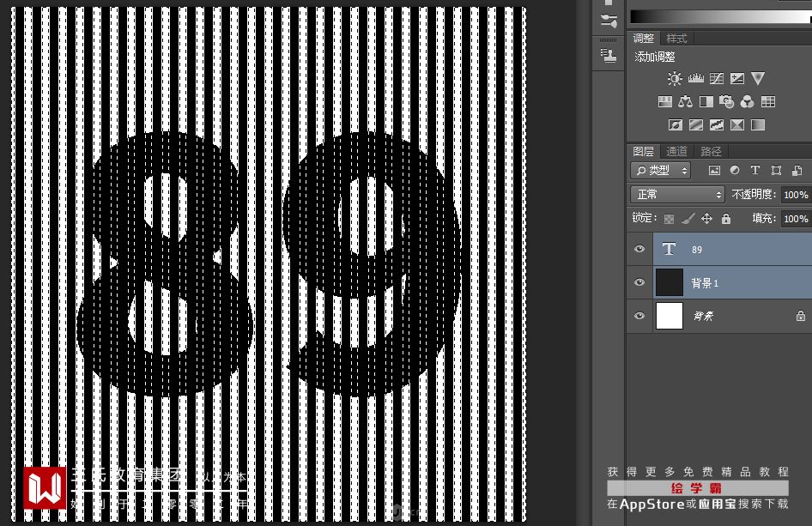This screenshot has width=812, height=526.
Task: Add a Posterize adjustment layer
Action: pyautogui.click(x=696, y=124)
